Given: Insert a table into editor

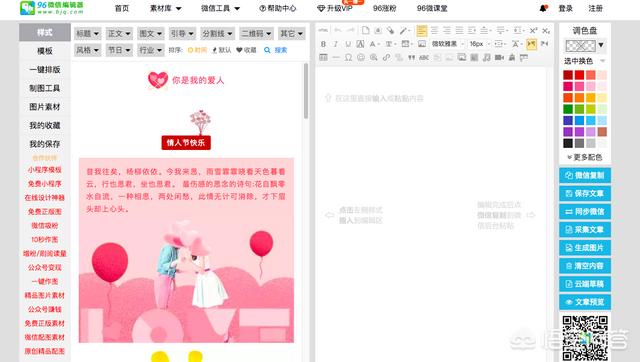Looking at the screenshot, I should click(x=323, y=58).
